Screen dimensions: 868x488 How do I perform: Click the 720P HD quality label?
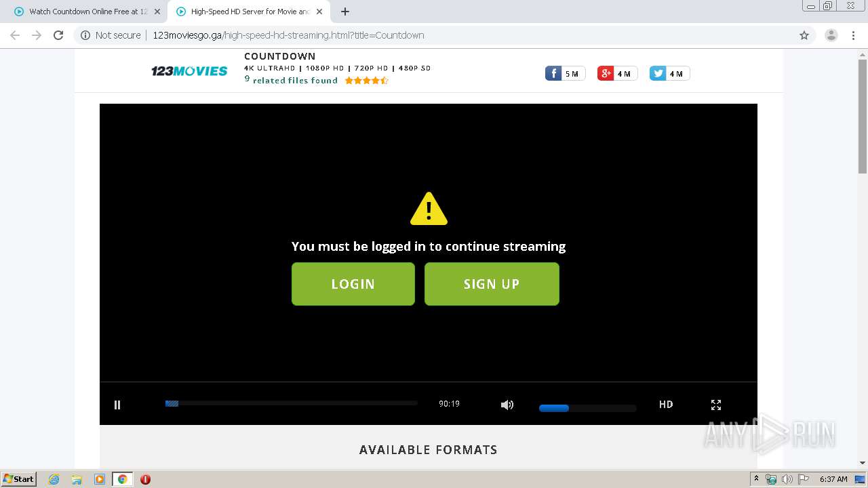pyautogui.click(x=371, y=68)
